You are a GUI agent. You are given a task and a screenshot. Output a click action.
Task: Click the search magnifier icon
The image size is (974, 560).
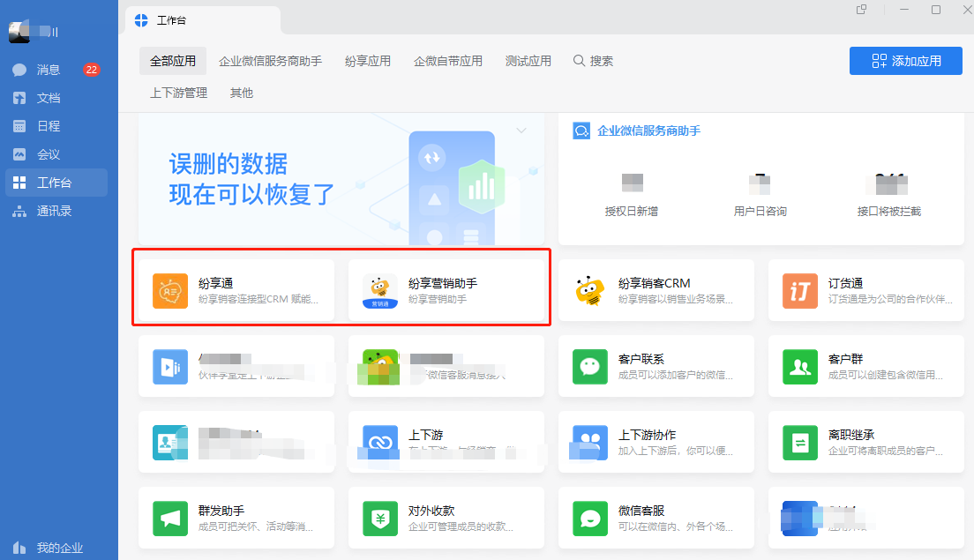[579, 61]
